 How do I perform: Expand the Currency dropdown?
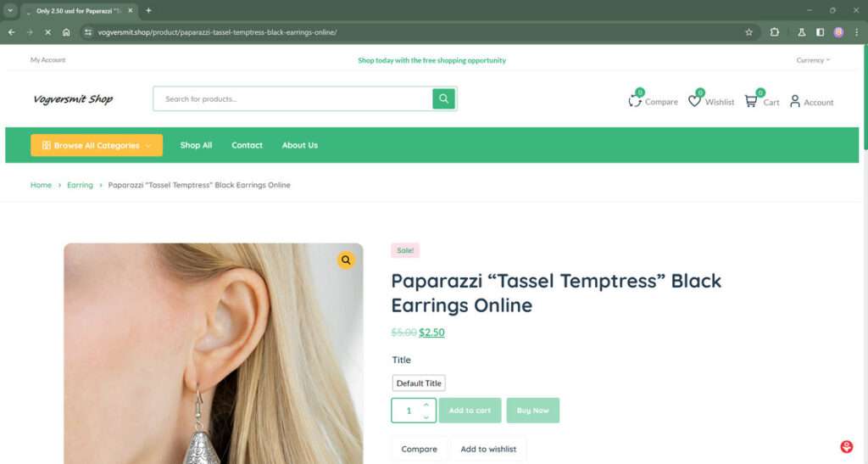coord(813,59)
